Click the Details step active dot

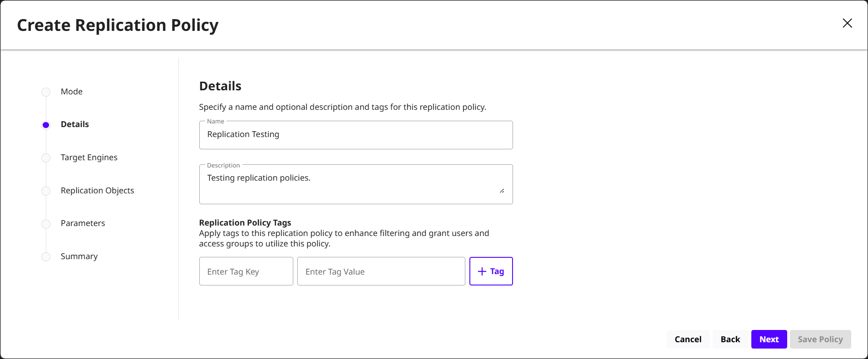click(46, 125)
